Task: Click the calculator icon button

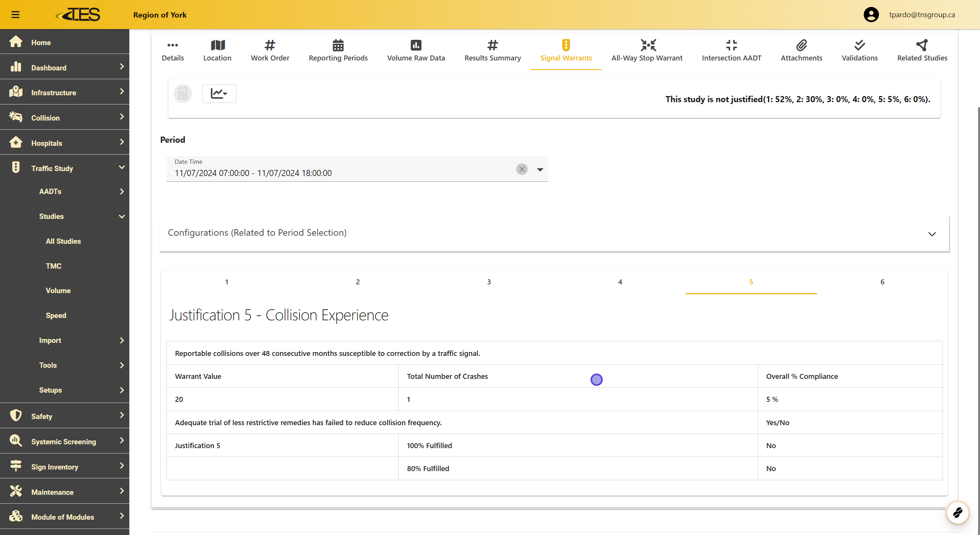Action: (183, 93)
